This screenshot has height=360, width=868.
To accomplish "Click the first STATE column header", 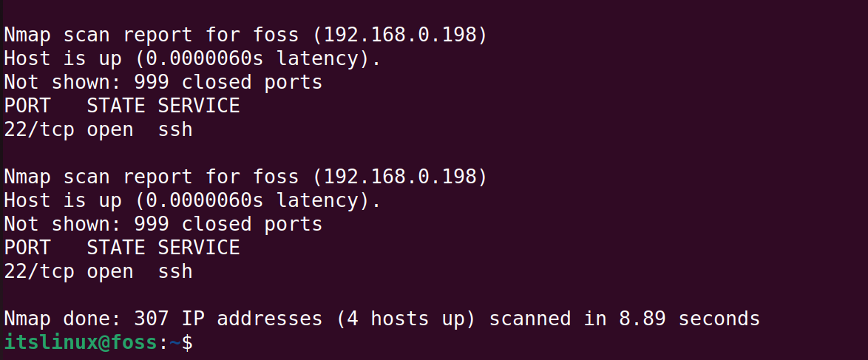I will coord(115,106).
